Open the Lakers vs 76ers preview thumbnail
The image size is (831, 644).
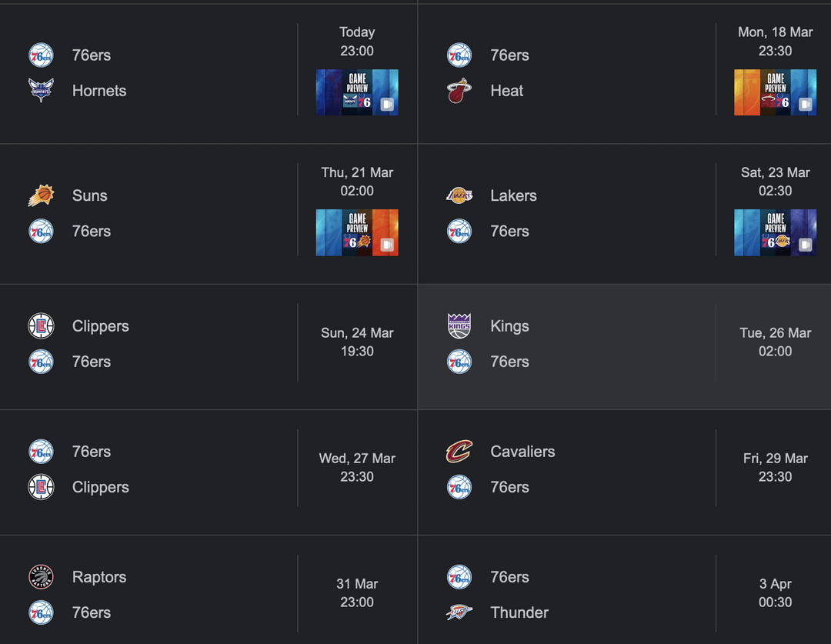click(775, 232)
